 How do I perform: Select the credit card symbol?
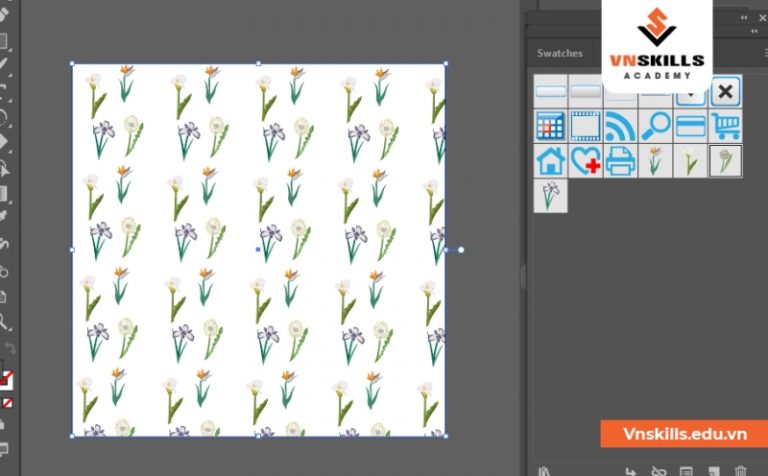click(x=691, y=126)
